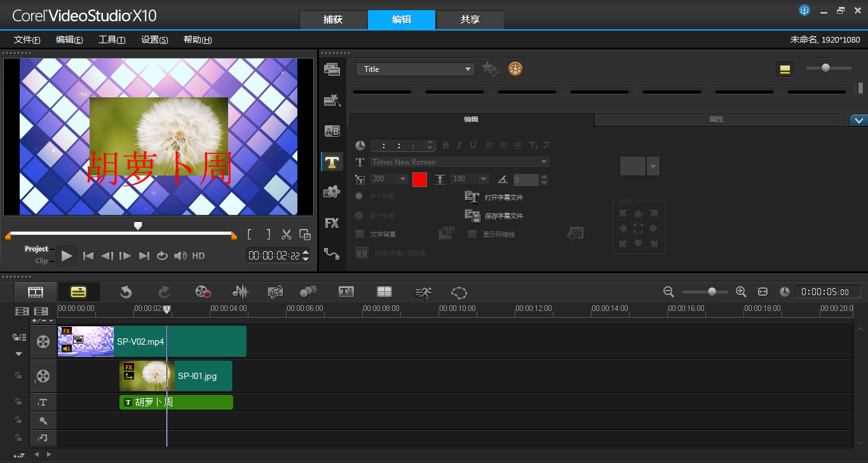
Task: Select the multiple titles radio button
Action: tap(360, 197)
